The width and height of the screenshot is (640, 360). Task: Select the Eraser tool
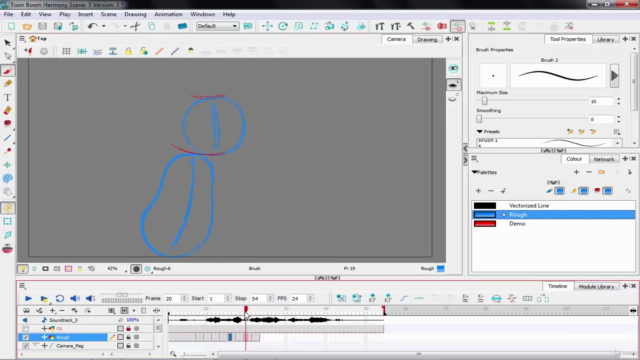[x=8, y=111]
